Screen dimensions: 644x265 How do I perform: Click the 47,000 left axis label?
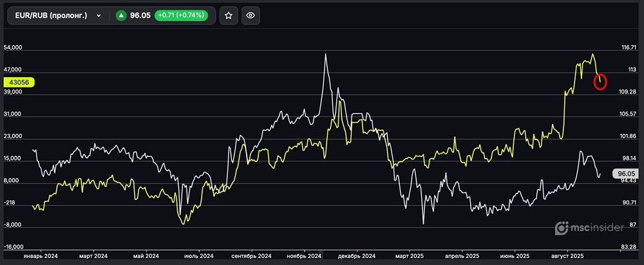pyautogui.click(x=13, y=70)
